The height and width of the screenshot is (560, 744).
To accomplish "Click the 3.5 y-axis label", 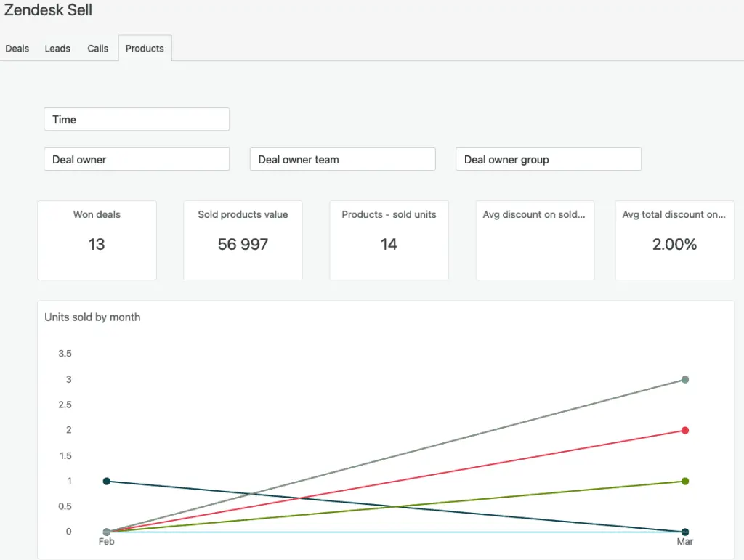I will [65, 353].
